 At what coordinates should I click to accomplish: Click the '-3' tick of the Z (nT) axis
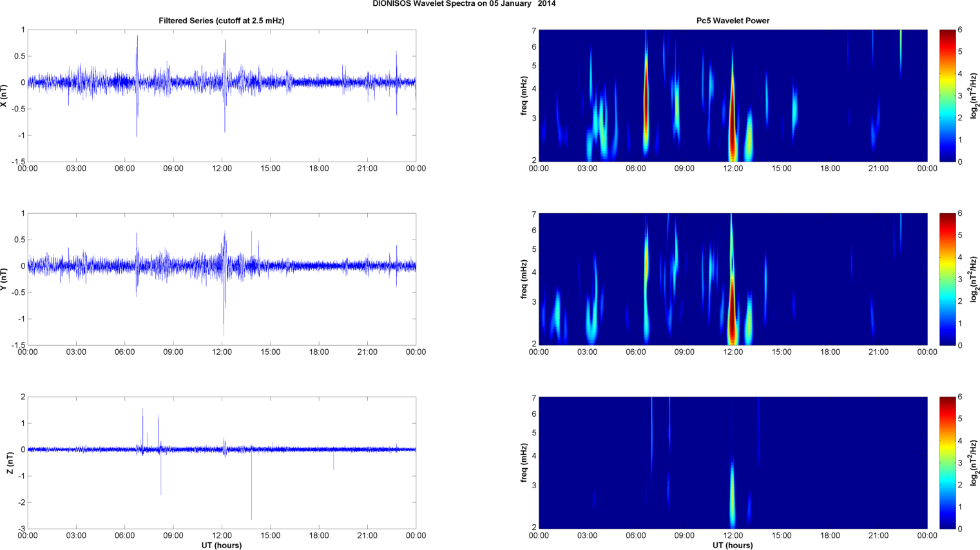pos(22,529)
